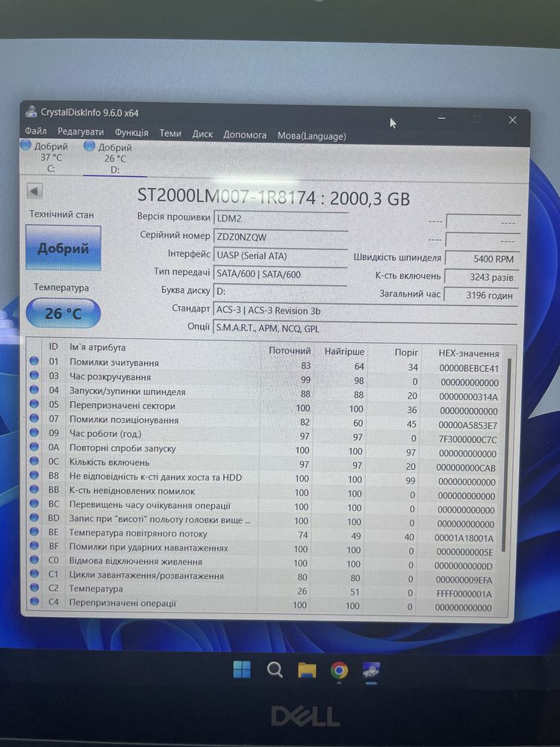
Task: Open File Explorer from the taskbar
Action: [x=307, y=670]
